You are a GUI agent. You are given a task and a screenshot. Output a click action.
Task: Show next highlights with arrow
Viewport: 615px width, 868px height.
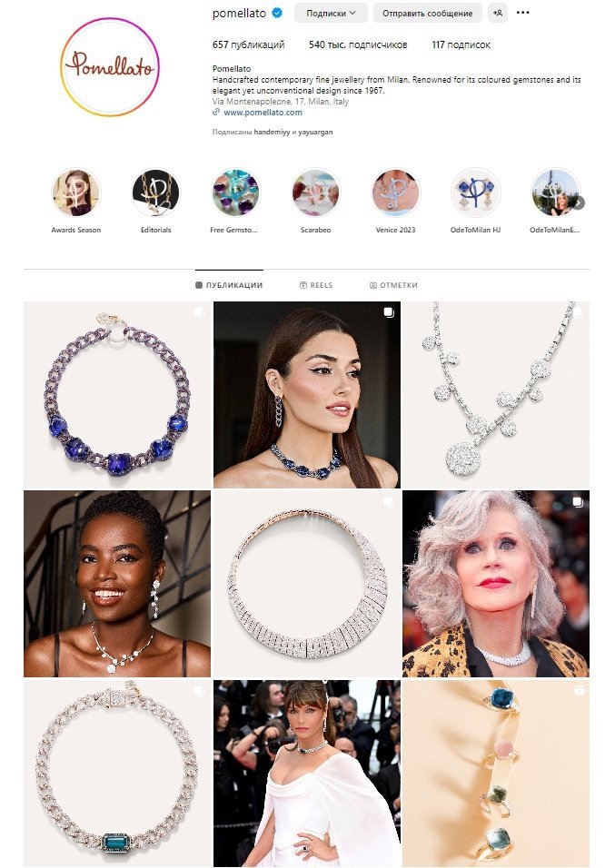(x=578, y=202)
